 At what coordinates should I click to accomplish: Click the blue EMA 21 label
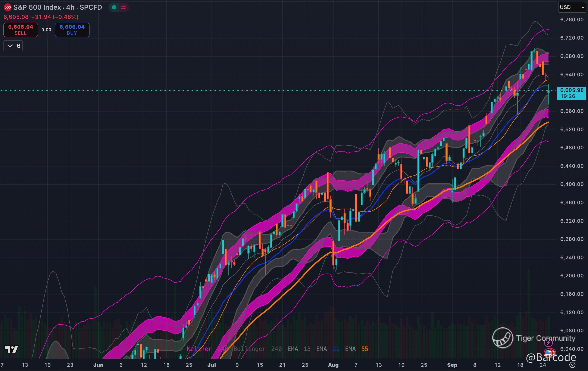[x=328, y=349]
